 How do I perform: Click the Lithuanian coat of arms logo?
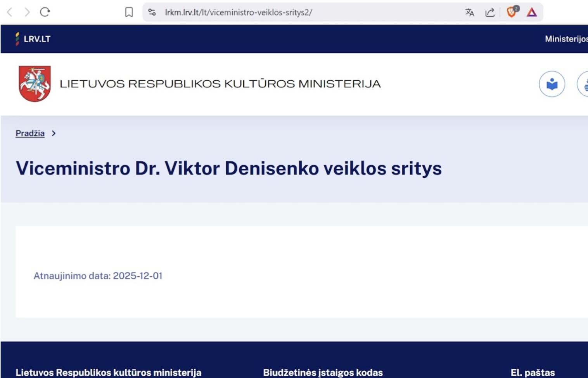[35, 83]
